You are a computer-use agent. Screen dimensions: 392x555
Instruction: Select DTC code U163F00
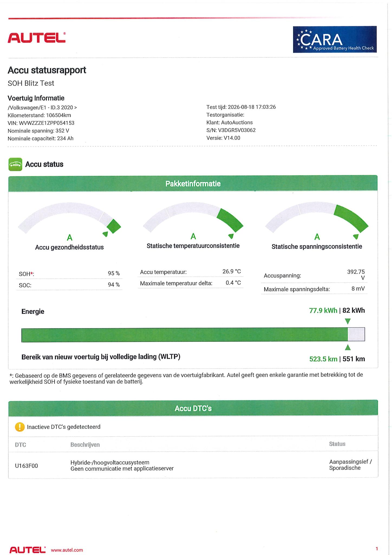tap(27, 466)
